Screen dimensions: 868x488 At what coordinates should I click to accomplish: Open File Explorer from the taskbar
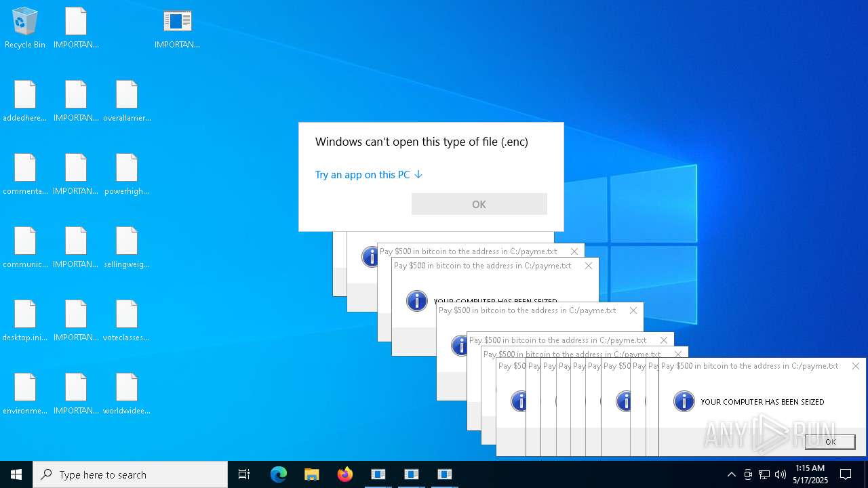tap(312, 474)
